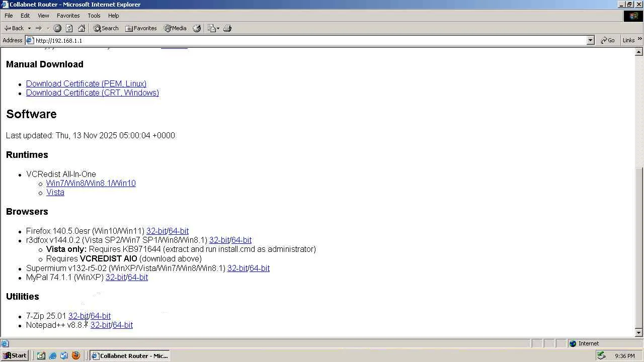
Task: Click the Windows logo throbber
Action: coord(633,16)
